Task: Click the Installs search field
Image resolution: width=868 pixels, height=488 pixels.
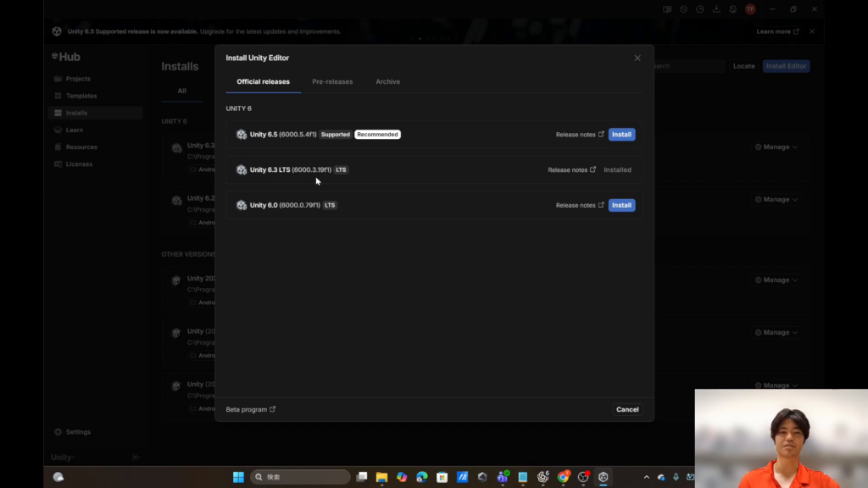Action: point(689,66)
